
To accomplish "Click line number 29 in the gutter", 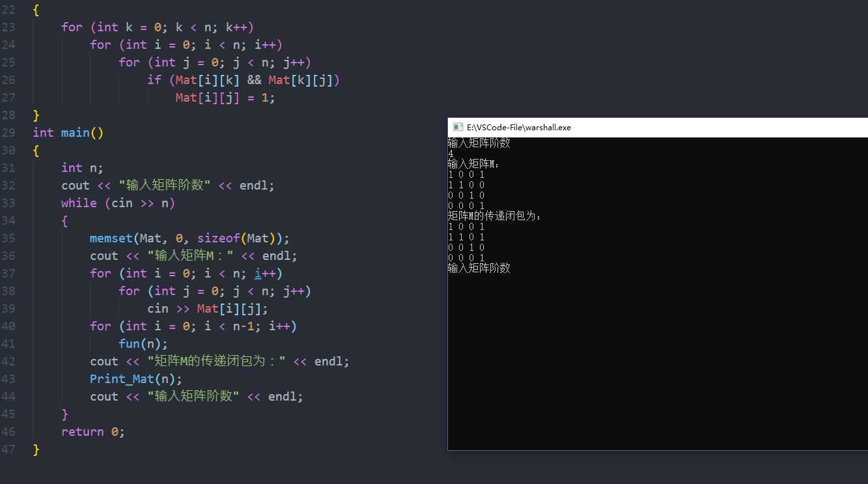I will point(8,133).
